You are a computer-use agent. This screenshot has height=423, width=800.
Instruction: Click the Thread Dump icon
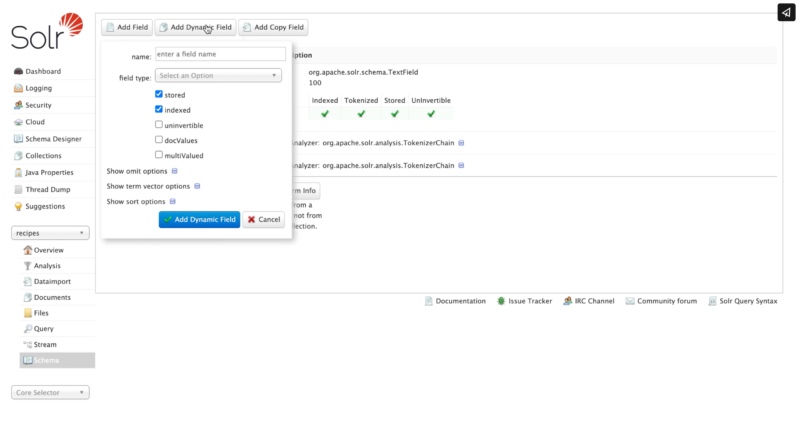click(x=18, y=189)
